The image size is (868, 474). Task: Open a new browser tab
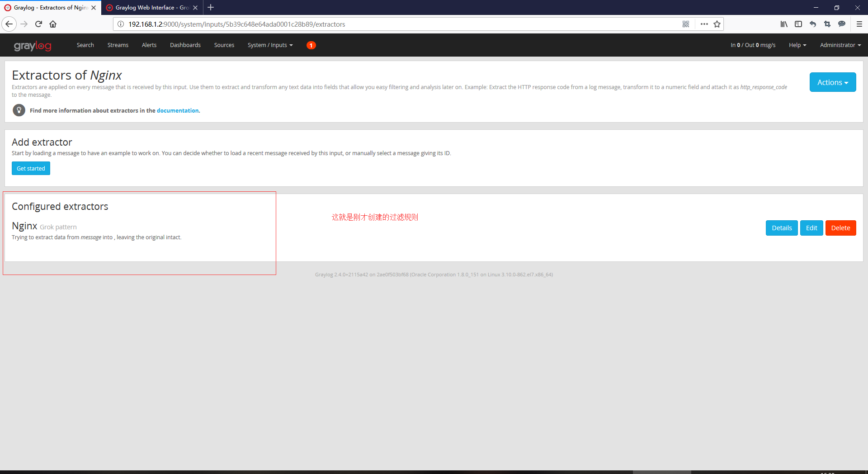211,7
